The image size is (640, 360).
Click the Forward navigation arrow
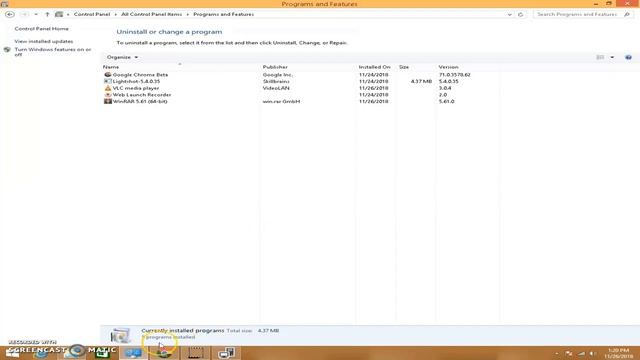tap(24, 14)
